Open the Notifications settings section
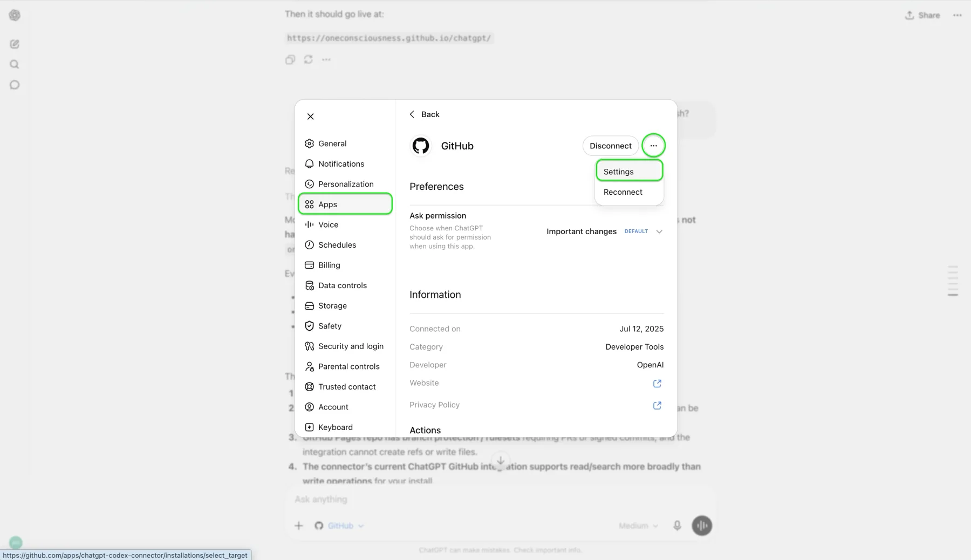The width and height of the screenshot is (971, 560). (x=345, y=164)
